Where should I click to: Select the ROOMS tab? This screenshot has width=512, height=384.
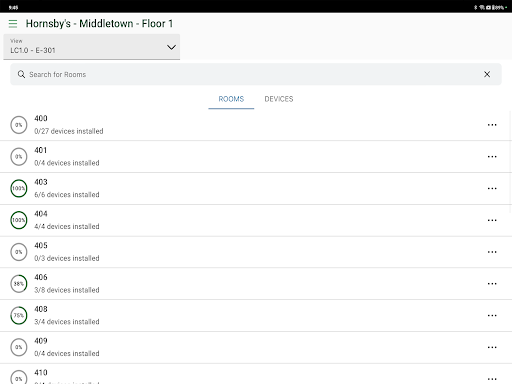click(x=231, y=99)
